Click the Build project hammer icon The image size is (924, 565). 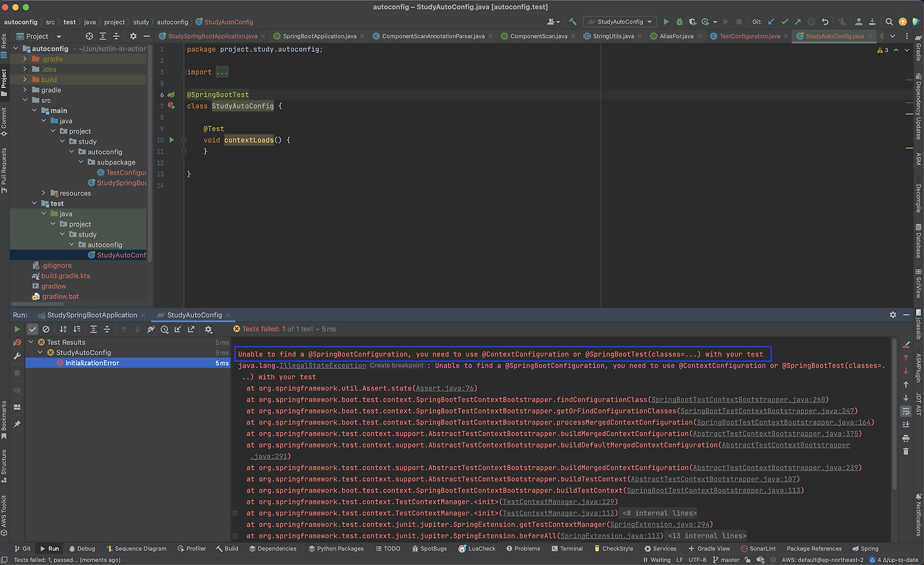click(x=573, y=22)
